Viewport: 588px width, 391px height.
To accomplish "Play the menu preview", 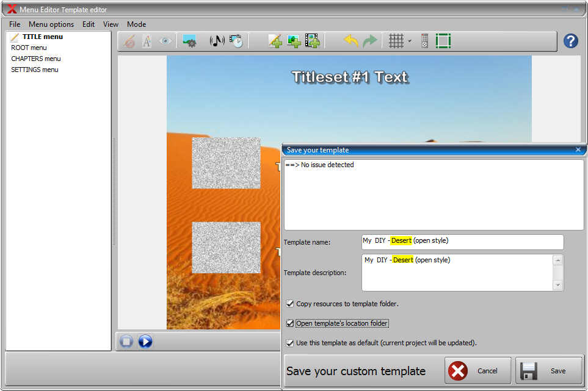I will click(145, 342).
